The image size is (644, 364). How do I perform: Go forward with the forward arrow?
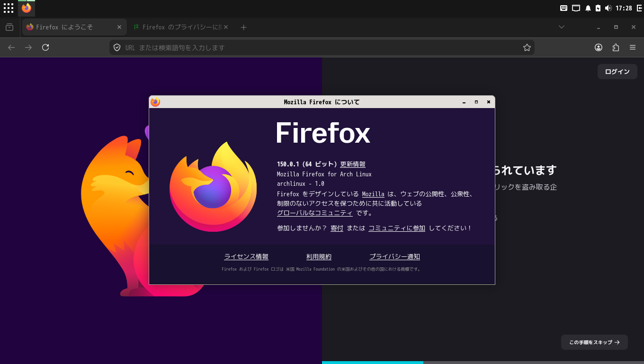[28, 47]
